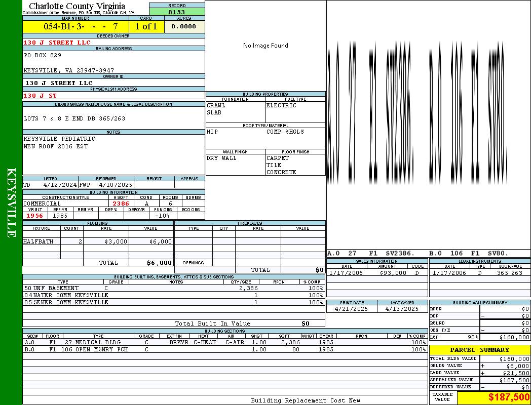Click year built value 1956
Viewport: 532px width, 405px height.
[34, 216]
